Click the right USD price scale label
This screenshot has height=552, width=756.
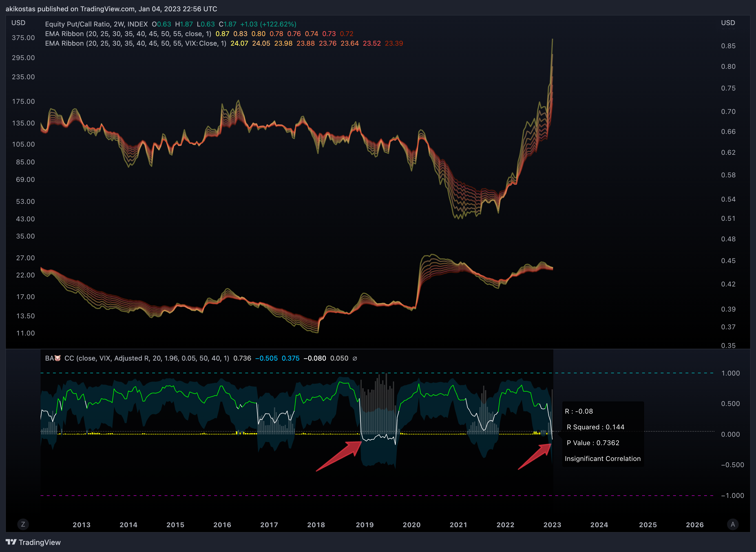pyautogui.click(x=728, y=23)
